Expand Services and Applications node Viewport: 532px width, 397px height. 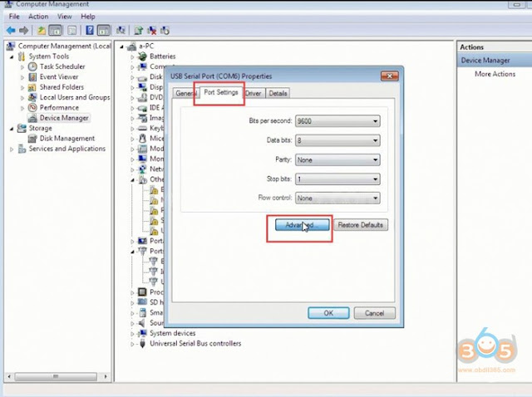coord(12,149)
